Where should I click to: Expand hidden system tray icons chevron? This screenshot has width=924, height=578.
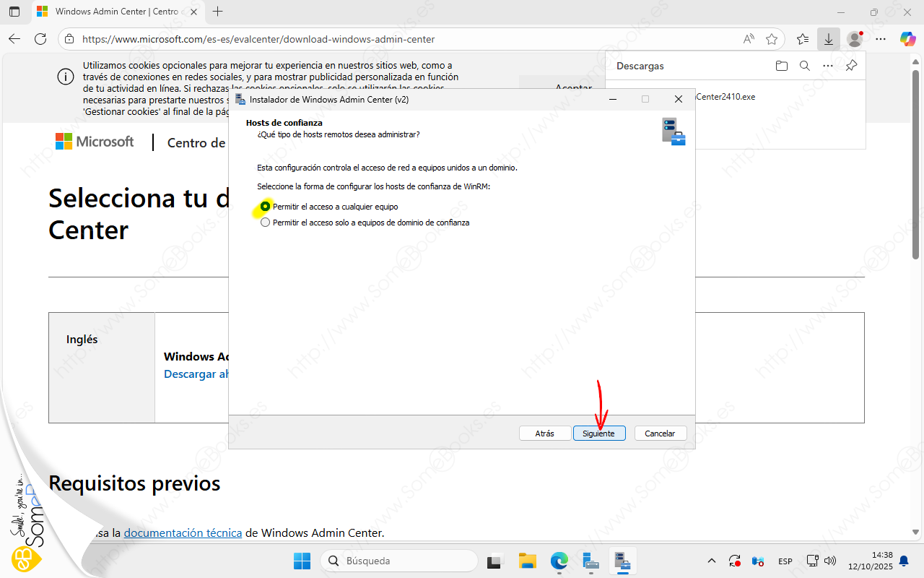pos(711,561)
